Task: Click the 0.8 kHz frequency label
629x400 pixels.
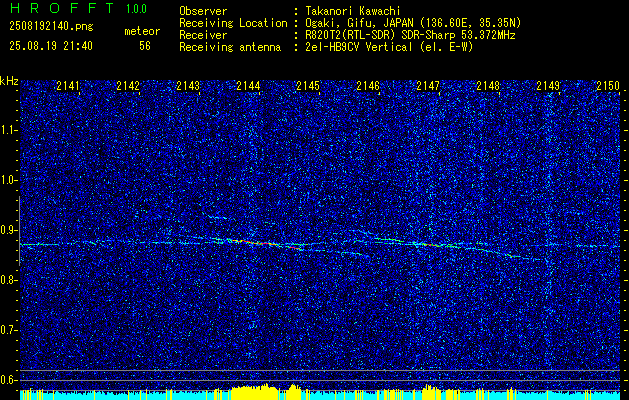Action: click(9, 280)
